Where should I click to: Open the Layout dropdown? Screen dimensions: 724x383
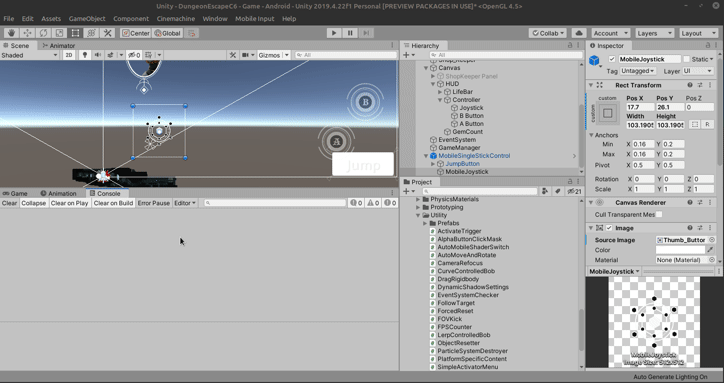pos(698,33)
